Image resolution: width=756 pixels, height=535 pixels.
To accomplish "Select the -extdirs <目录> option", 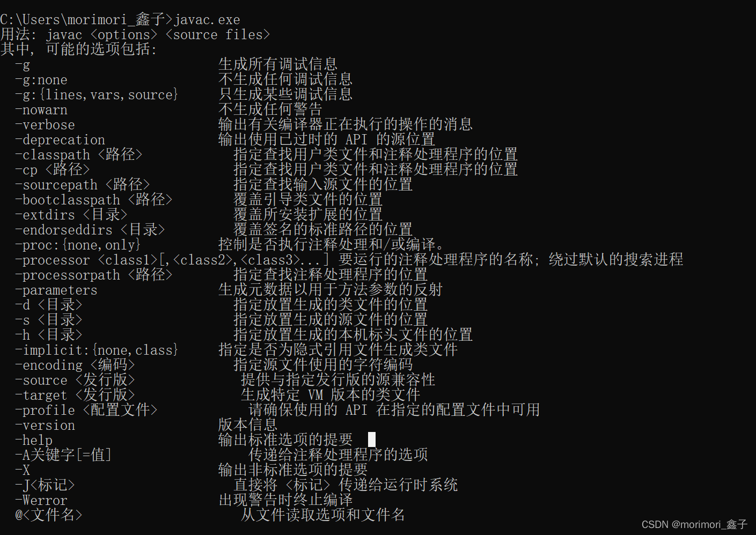I will (71, 215).
